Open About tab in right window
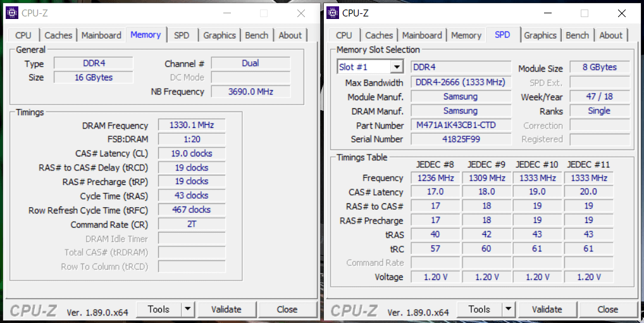The height and width of the screenshot is (323, 644). pos(610,35)
